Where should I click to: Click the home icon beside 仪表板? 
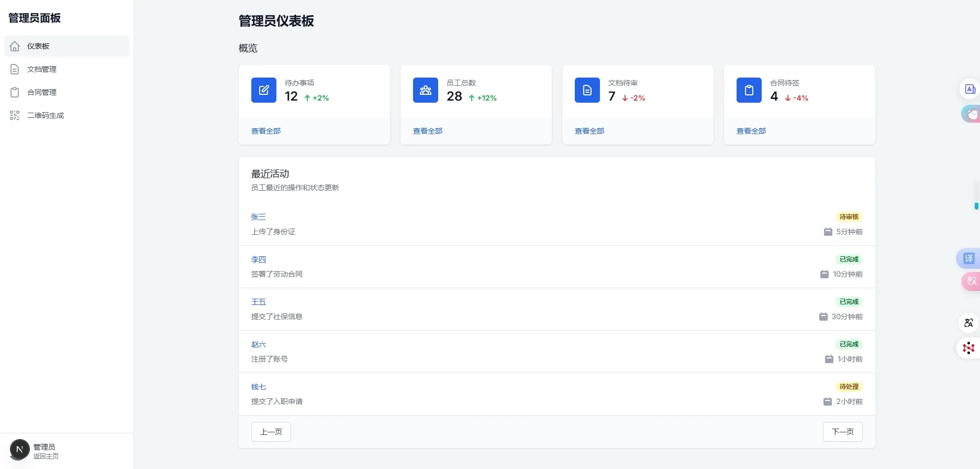click(x=15, y=46)
